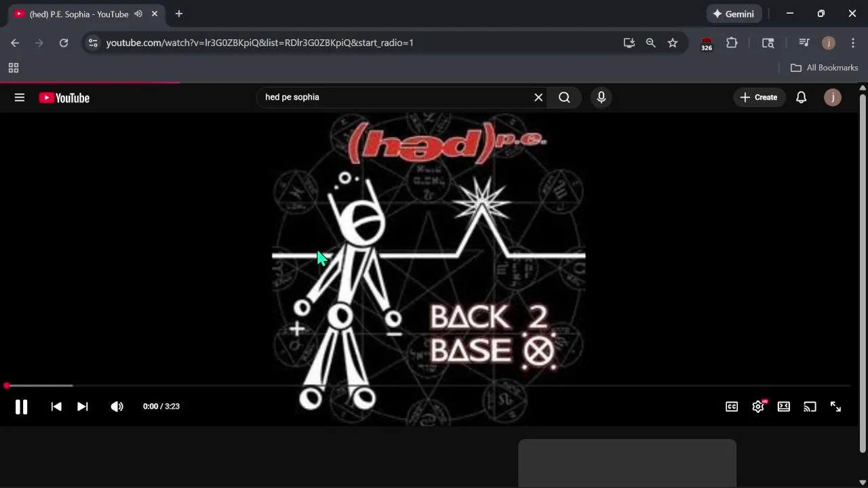Open the Gemini button
Screen dimensions: 868x488
(733, 14)
